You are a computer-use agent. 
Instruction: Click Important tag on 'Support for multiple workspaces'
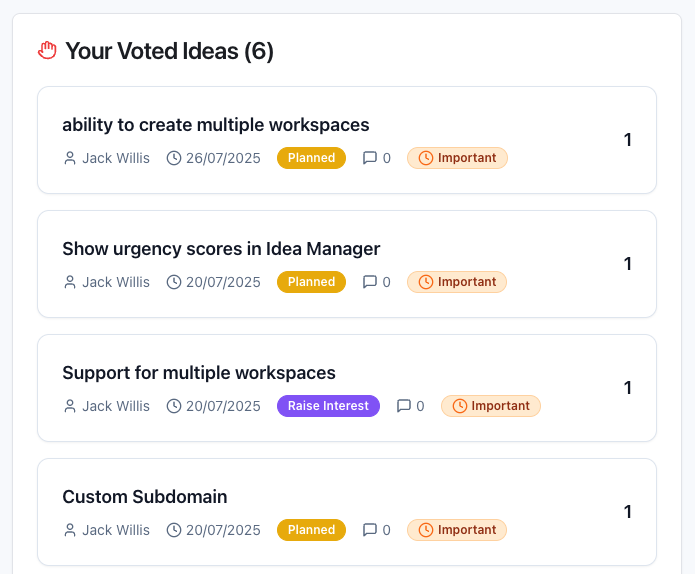point(491,406)
